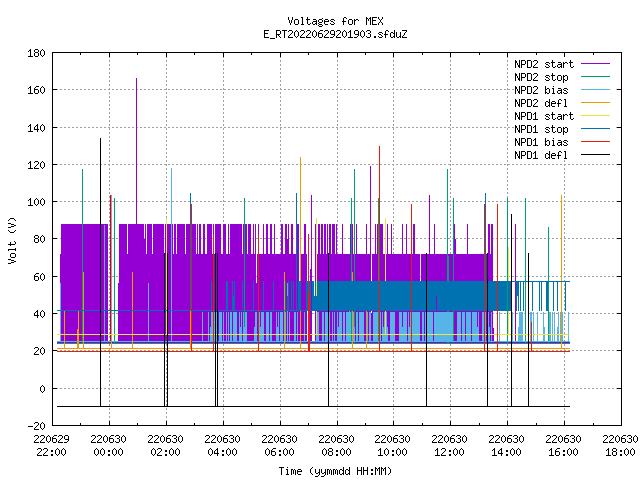The width and height of the screenshot is (640, 480).
Task: Click the orange NPD2 defl legend line
Action: click(595, 103)
